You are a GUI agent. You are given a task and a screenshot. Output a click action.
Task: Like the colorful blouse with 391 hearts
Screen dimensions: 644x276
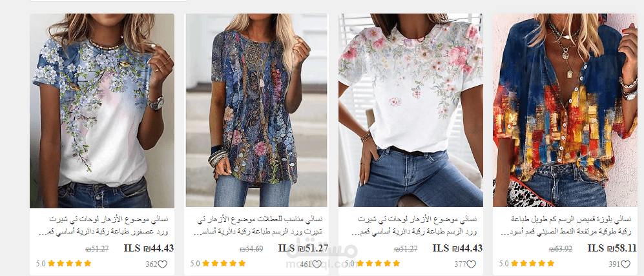pos(625,264)
